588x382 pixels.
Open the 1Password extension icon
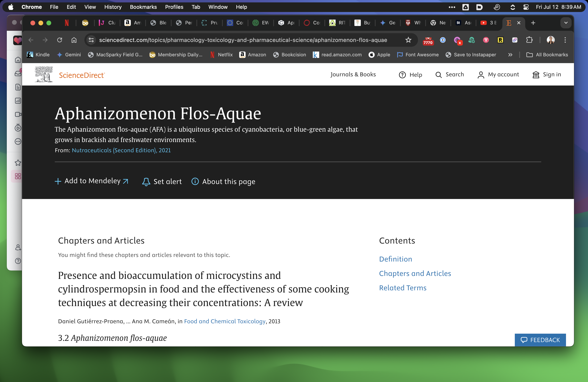pos(443,40)
